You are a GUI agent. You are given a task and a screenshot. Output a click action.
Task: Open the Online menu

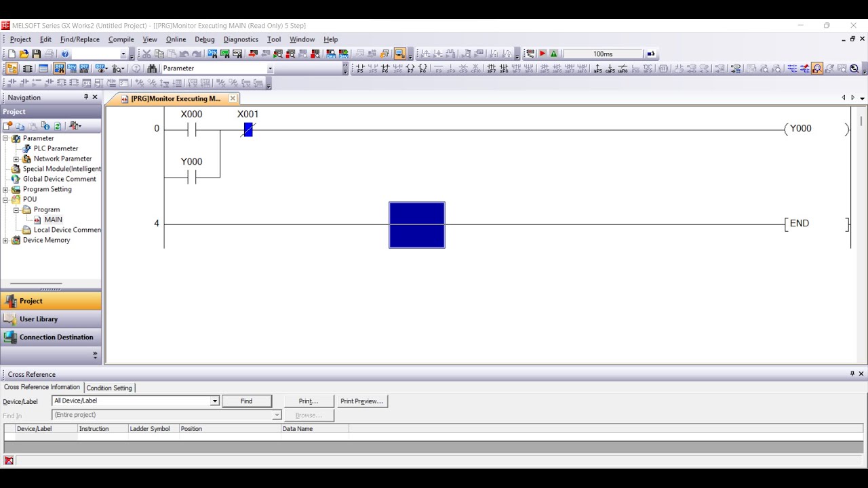pos(176,39)
